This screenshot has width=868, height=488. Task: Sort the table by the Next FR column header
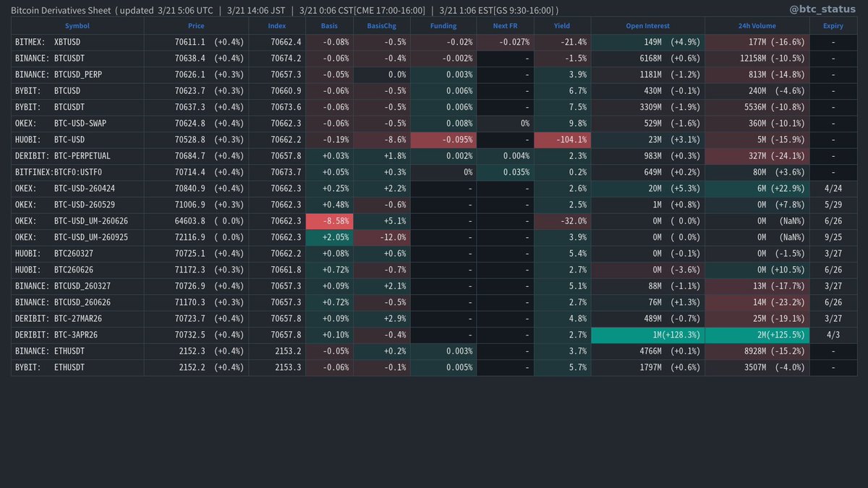click(x=505, y=25)
